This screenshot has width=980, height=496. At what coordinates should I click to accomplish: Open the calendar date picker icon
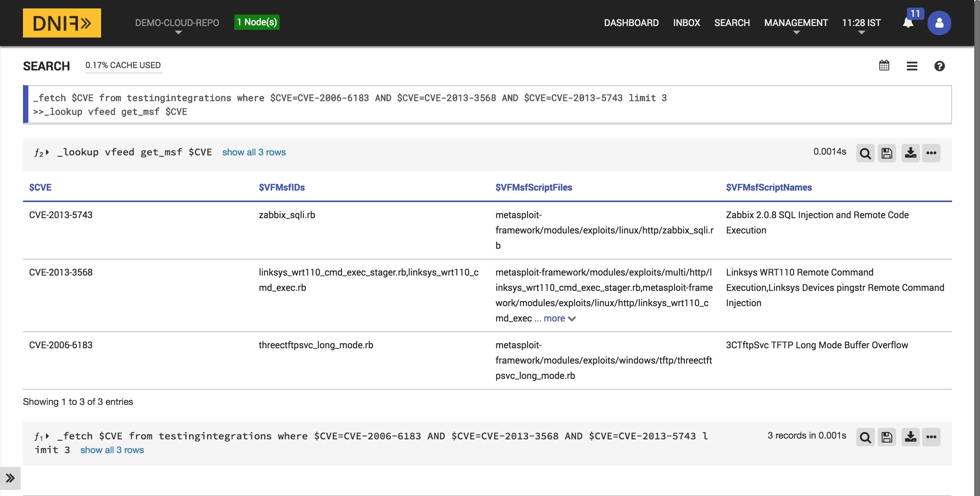tap(884, 66)
